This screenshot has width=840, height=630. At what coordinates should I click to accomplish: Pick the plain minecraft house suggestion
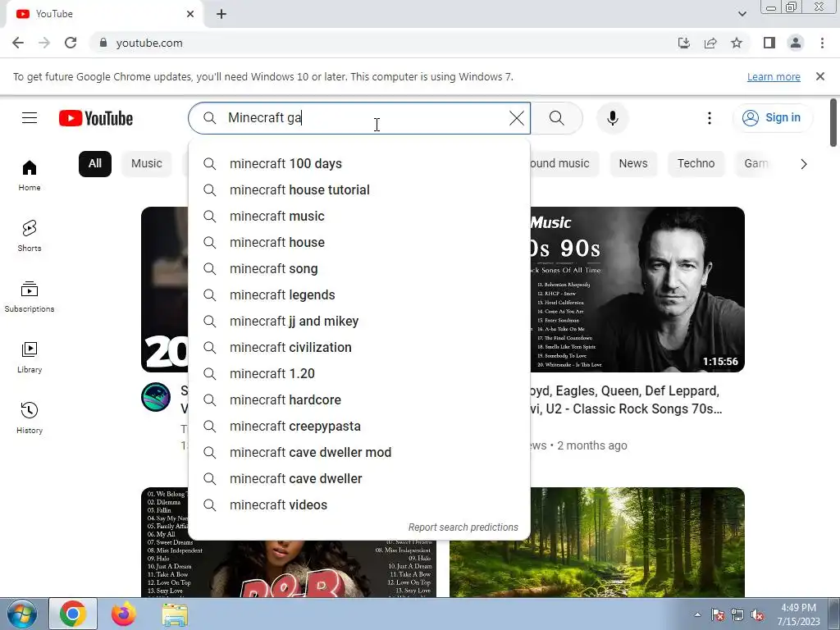pos(359,242)
